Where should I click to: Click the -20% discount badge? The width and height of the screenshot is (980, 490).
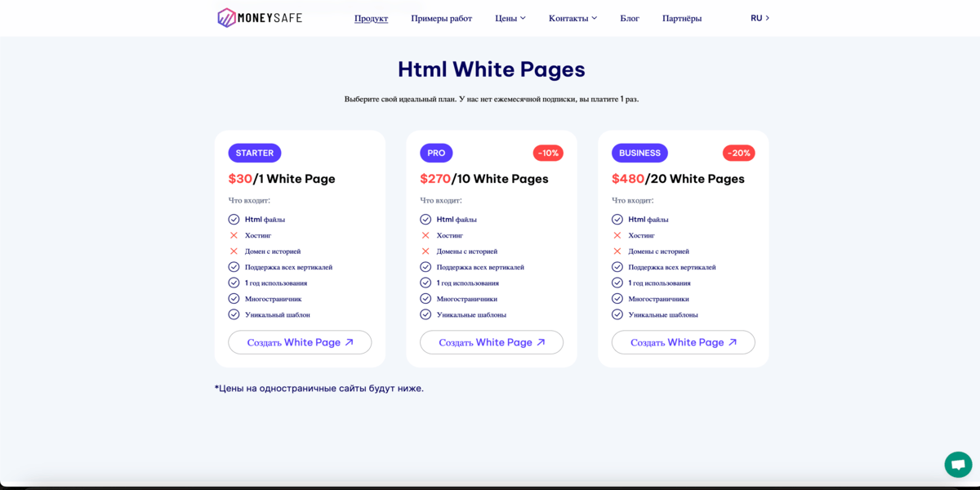click(738, 153)
